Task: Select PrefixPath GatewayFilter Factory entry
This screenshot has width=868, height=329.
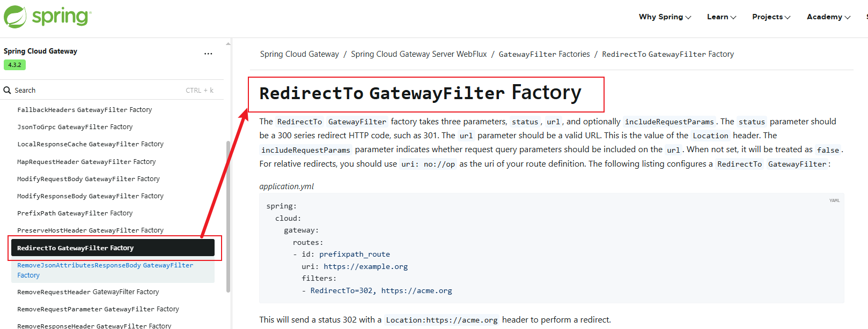Action: point(75,213)
